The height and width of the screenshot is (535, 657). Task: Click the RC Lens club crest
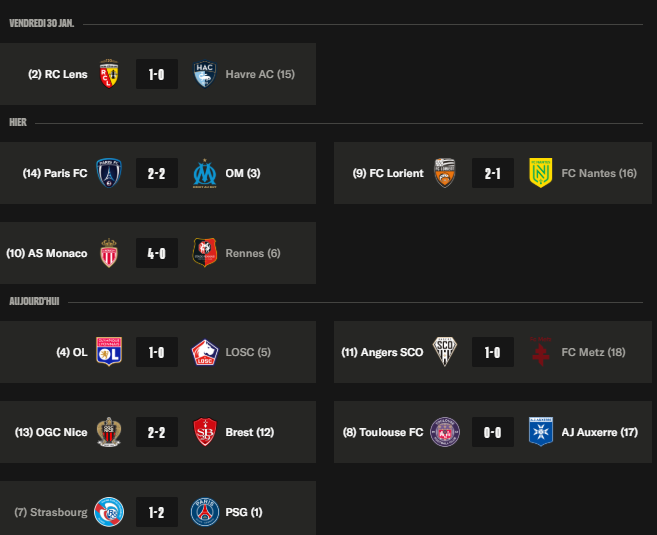[109, 74]
